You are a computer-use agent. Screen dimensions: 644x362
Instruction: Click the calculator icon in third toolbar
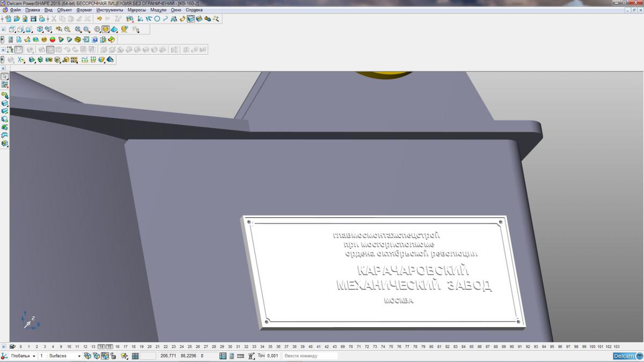(11, 39)
